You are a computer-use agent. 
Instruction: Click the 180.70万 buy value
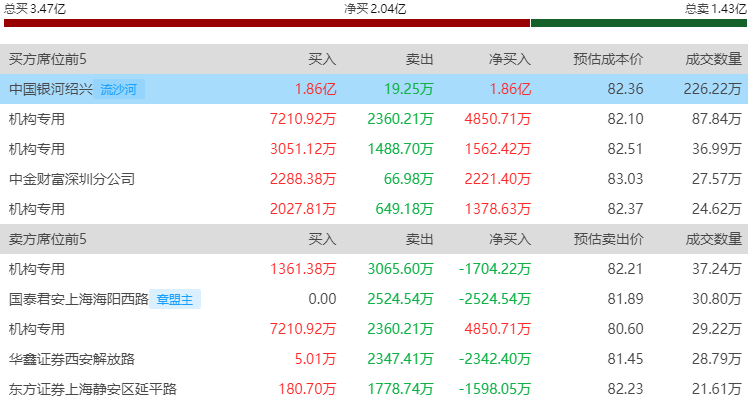[x=307, y=389]
